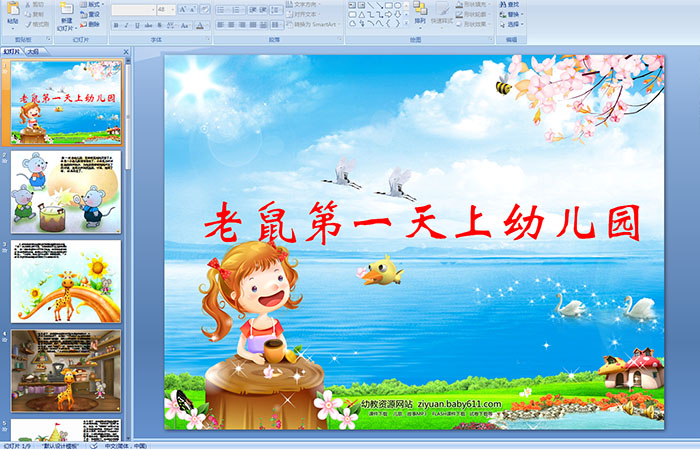Toggle italic text formatting
Screen dimensions: 700x449
point(125,25)
